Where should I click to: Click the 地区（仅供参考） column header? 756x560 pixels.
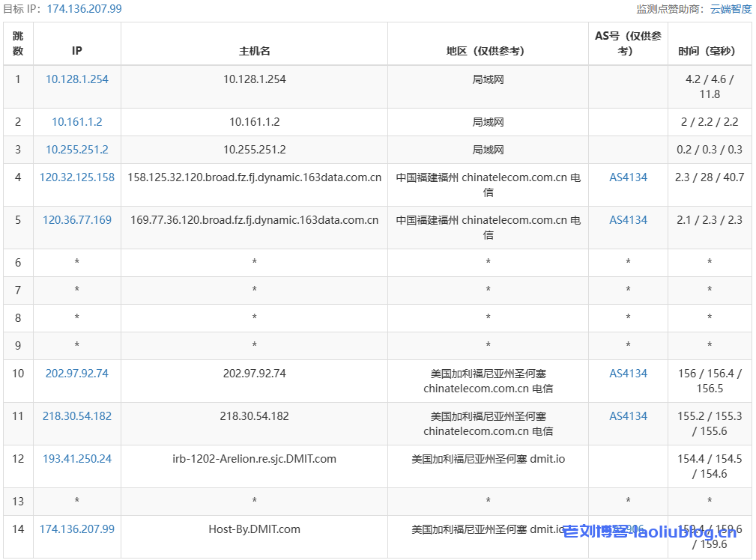(488, 51)
